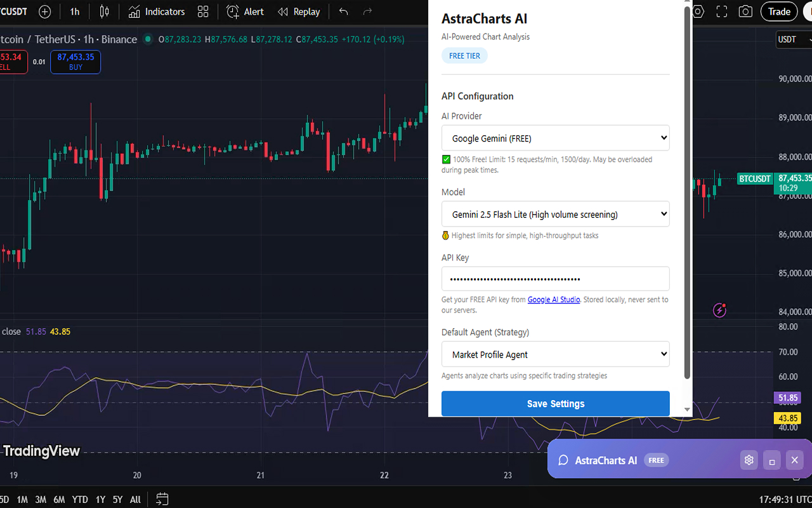Open the Model dropdown
The width and height of the screenshot is (812, 508).
pyautogui.click(x=556, y=214)
